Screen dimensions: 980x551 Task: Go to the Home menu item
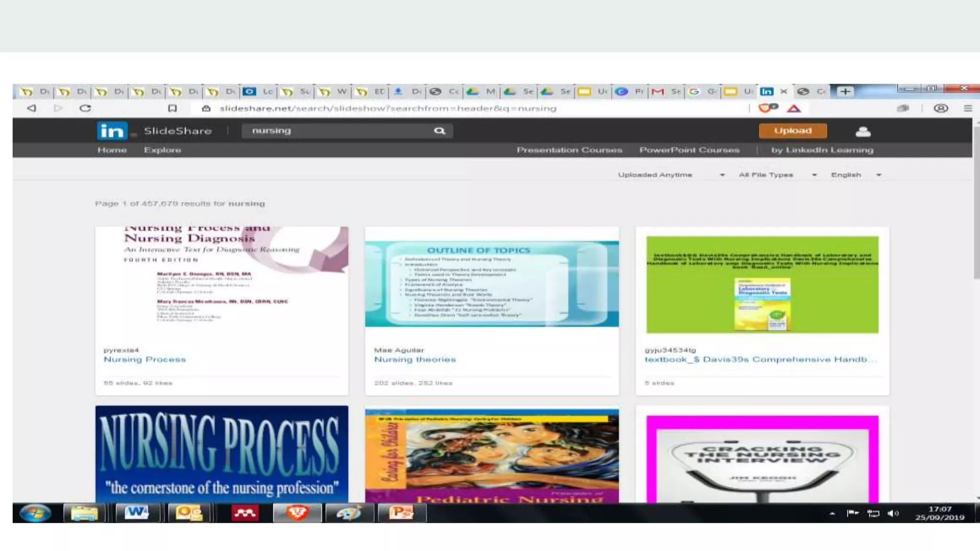pos(112,150)
